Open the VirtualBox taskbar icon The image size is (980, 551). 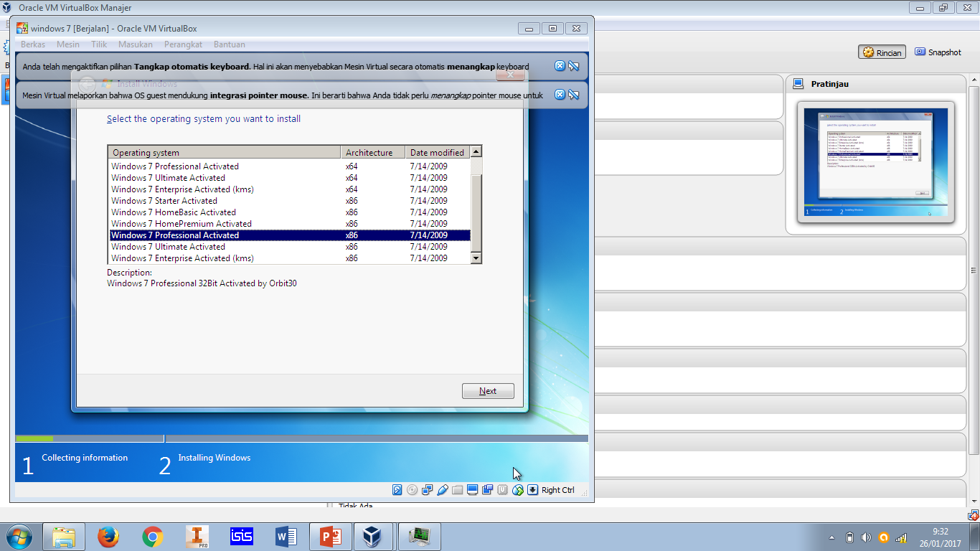(x=374, y=537)
